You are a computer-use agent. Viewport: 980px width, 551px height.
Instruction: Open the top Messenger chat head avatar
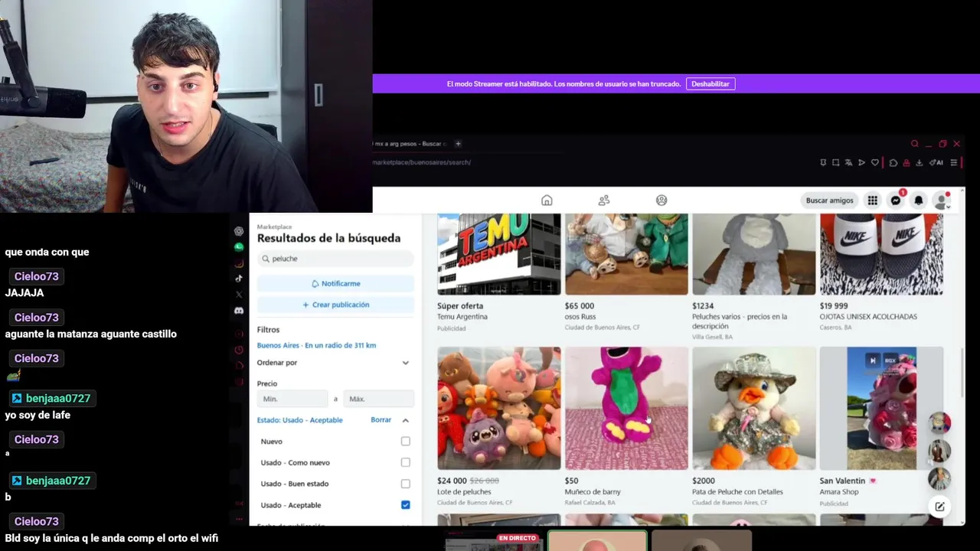[x=939, y=423]
